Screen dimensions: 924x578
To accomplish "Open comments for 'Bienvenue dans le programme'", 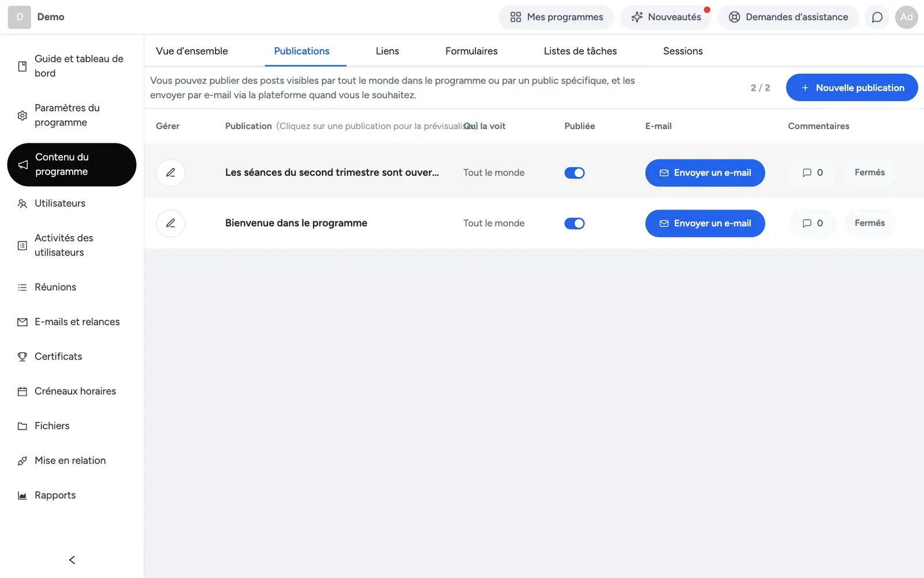I will click(813, 223).
